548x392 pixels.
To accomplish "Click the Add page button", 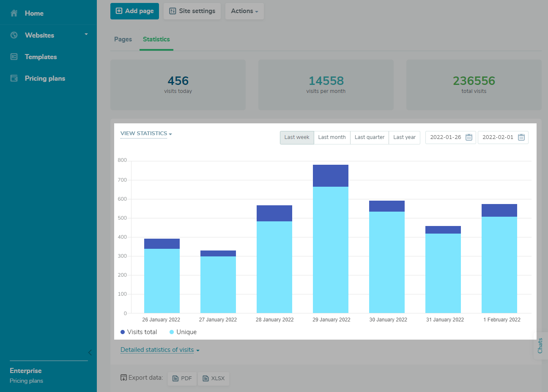I will (x=134, y=11).
